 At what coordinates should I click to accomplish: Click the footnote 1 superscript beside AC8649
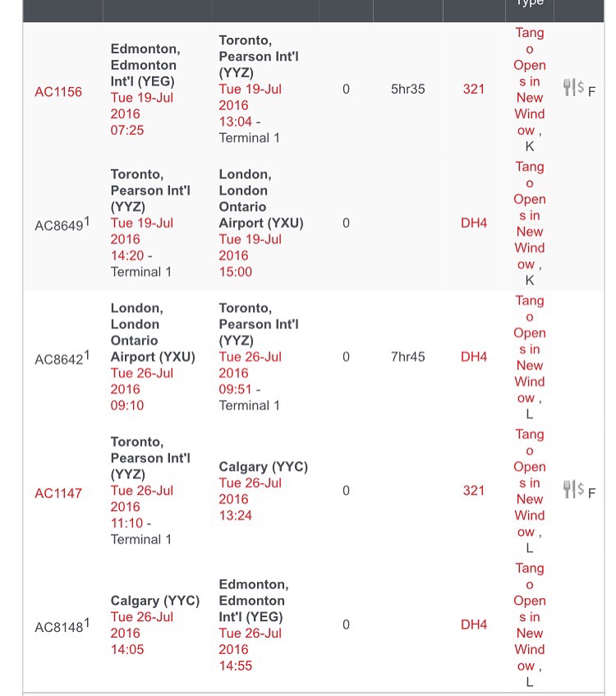pos(87,221)
